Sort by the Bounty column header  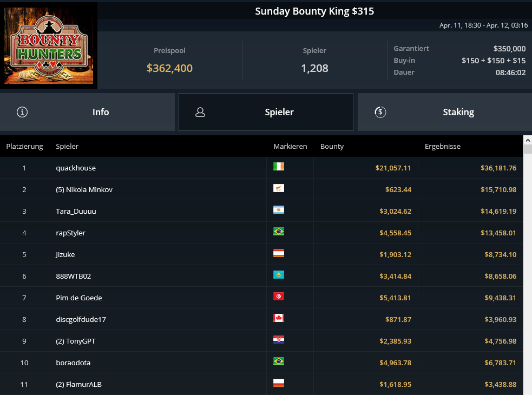[332, 146]
